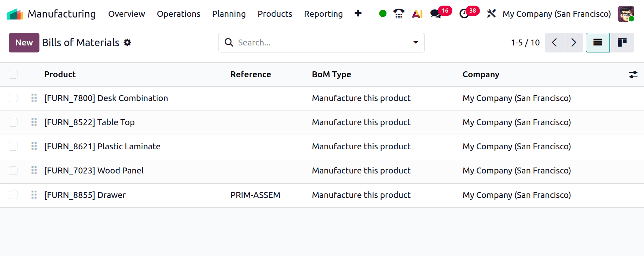Expand the search filters dropdown arrow
The height and width of the screenshot is (256, 644).
[x=416, y=43]
